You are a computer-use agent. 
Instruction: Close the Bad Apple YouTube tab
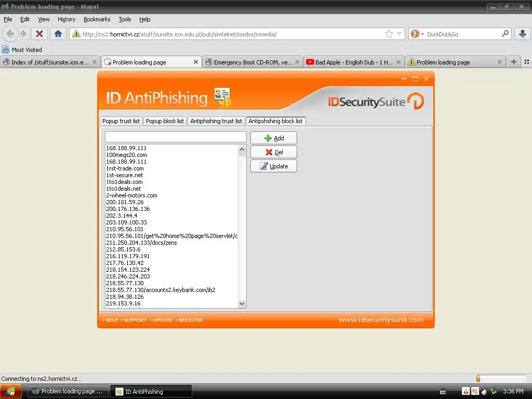[x=398, y=62]
